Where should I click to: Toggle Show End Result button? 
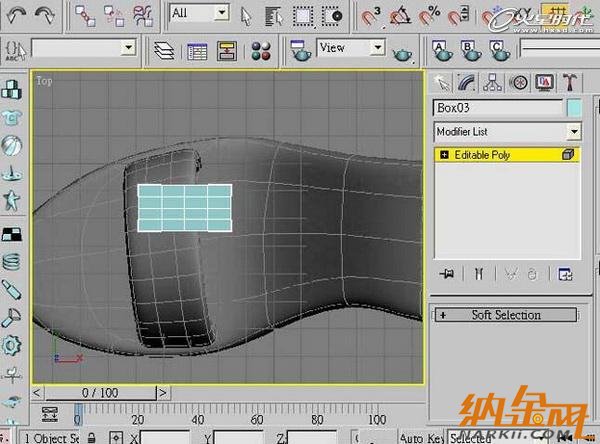click(478, 273)
